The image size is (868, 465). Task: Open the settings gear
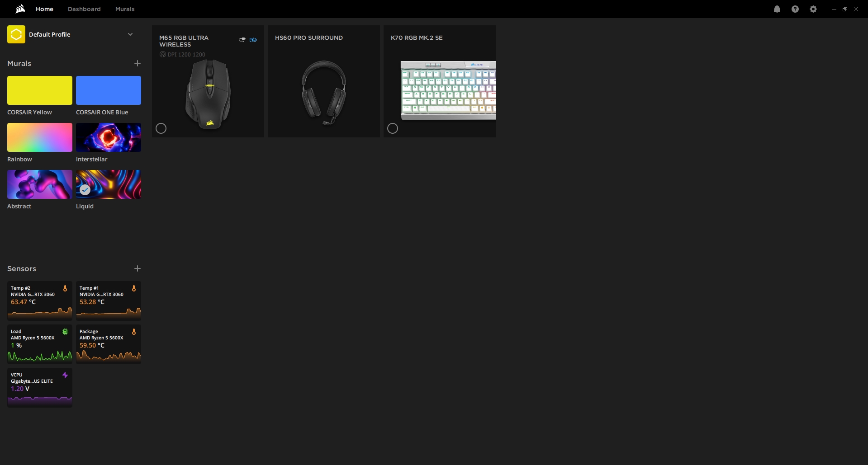click(813, 9)
